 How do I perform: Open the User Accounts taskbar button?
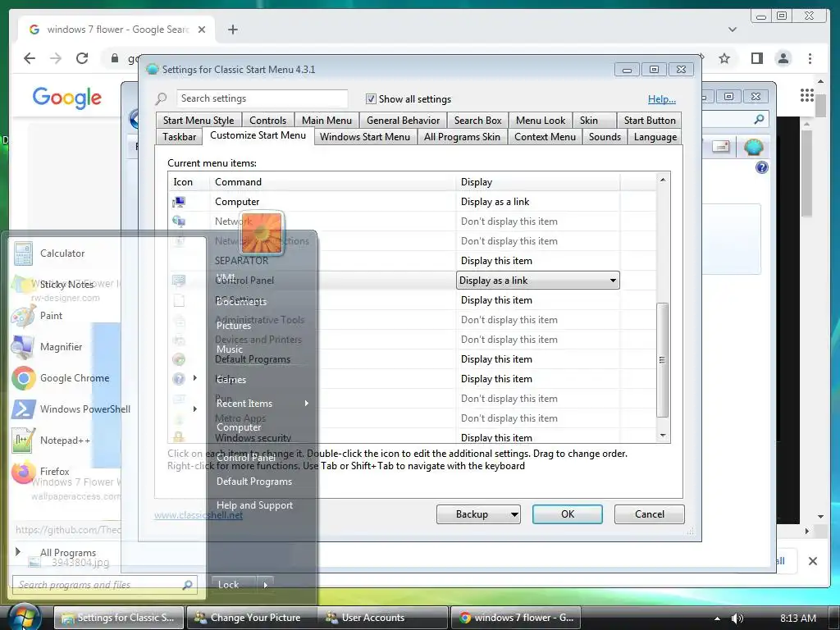point(382,618)
